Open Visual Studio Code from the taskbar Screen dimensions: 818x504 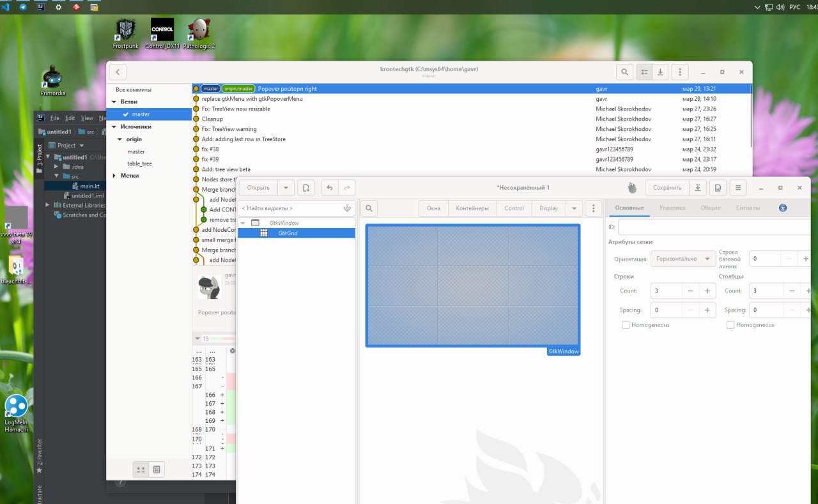pyautogui.click(x=6, y=7)
